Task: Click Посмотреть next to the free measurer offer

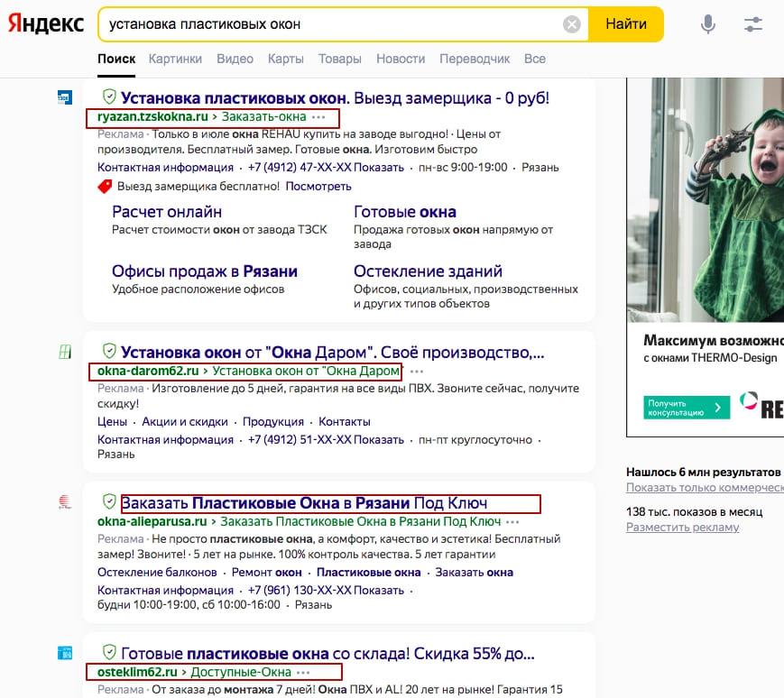Action: coord(318,187)
